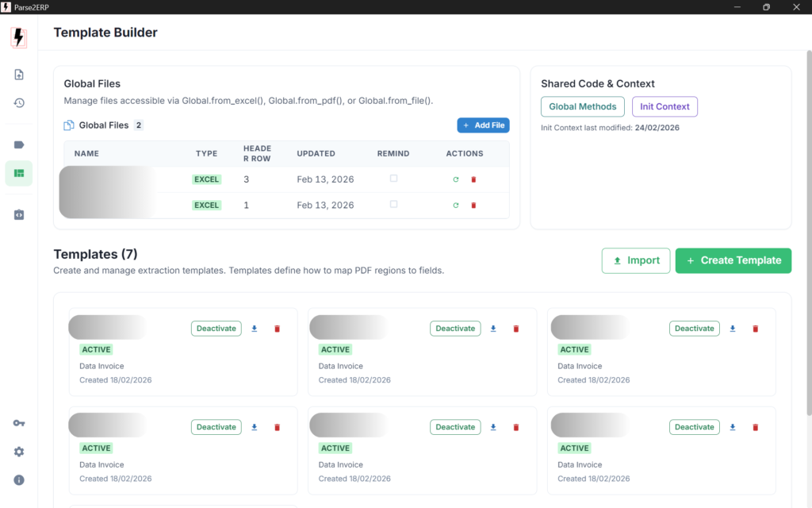The height and width of the screenshot is (508, 812).
Task: Open the upload document sidebar icon
Action: tap(19, 75)
